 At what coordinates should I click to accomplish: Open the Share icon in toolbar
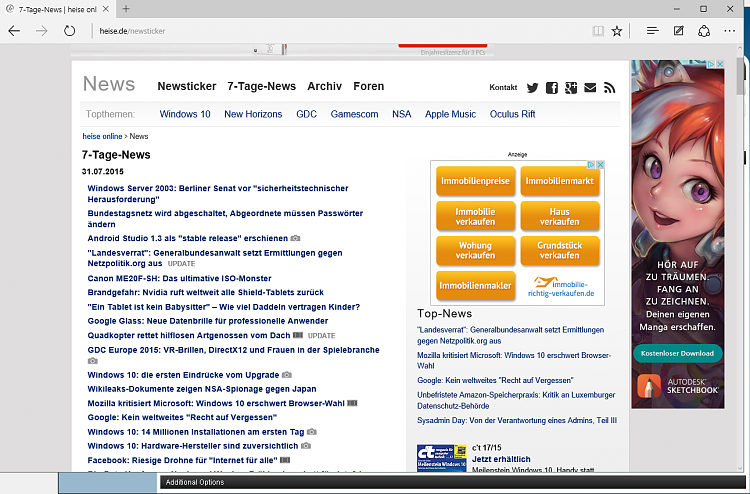704,31
